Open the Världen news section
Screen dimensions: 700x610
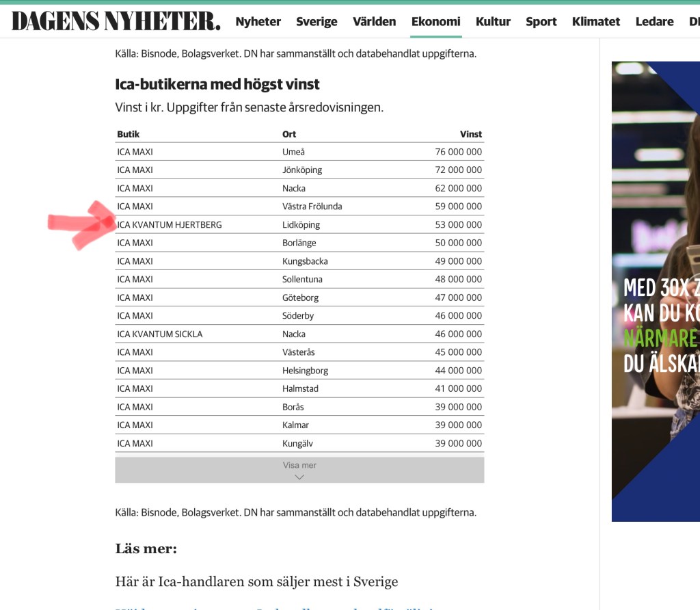374,21
